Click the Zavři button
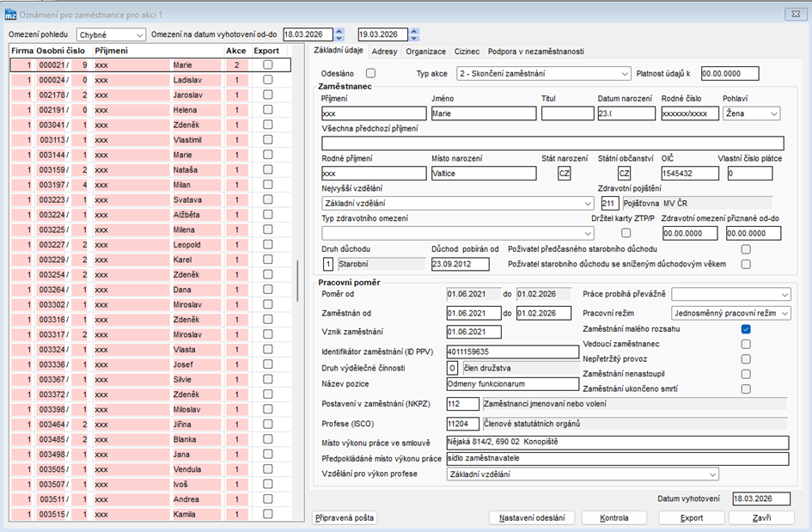Image resolution: width=812 pixels, height=532 pixels. coord(761,518)
